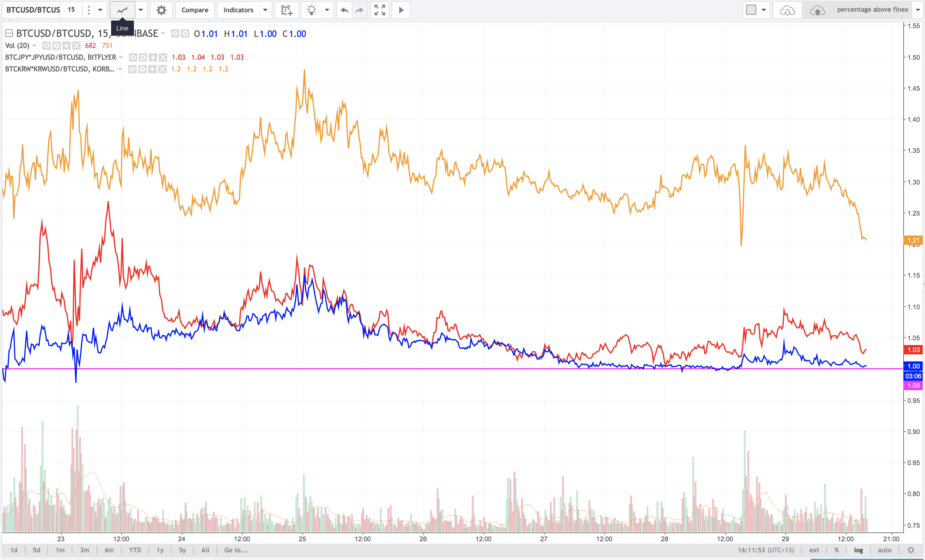The width and height of the screenshot is (925, 560).
Task: Click the lightbulb ideas icon
Action: [312, 10]
